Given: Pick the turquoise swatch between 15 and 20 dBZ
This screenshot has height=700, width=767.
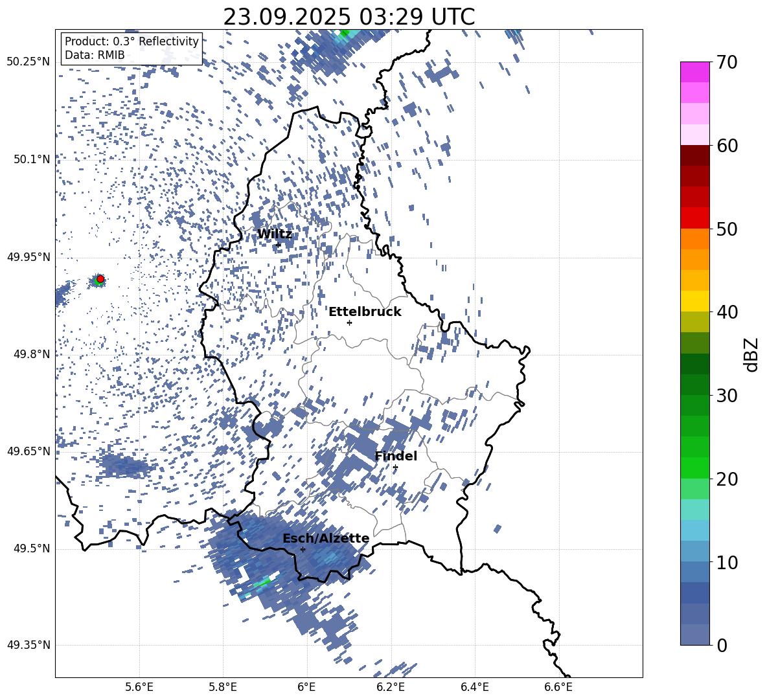Looking at the screenshot, I should pyautogui.click(x=694, y=510).
